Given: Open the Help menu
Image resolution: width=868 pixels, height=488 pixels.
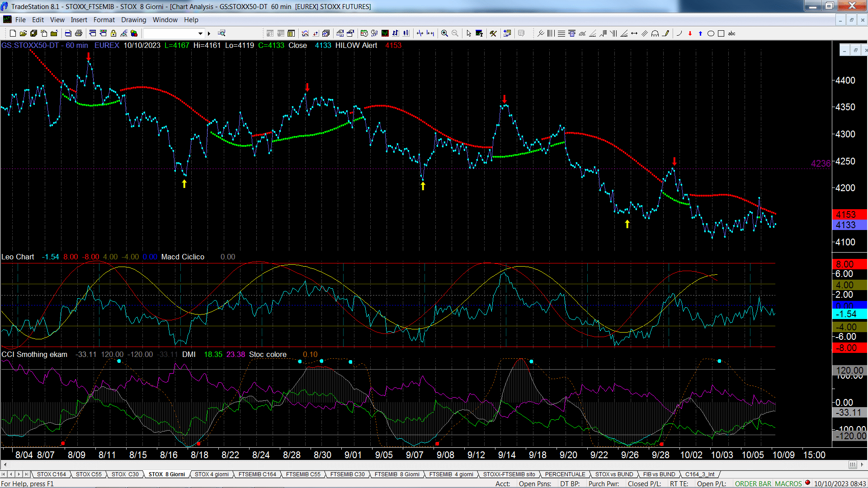Looking at the screenshot, I should click(191, 20).
